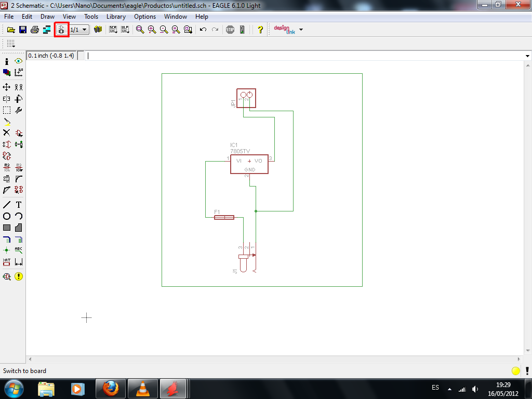532x399 pixels.
Task: Select the Change wrench tool
Action: pyautogui.click(x=19, y=110)
